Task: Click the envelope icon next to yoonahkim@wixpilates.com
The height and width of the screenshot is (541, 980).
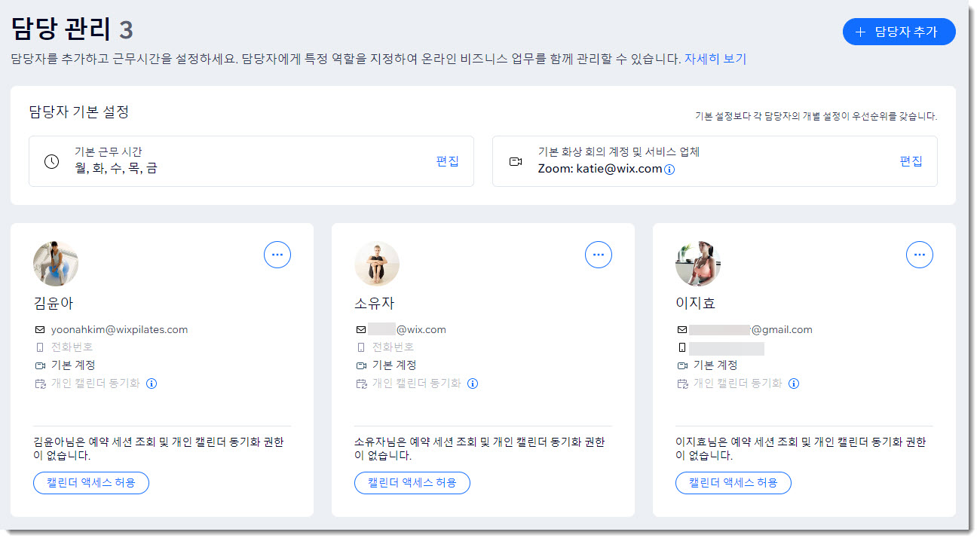Action: 40,330
